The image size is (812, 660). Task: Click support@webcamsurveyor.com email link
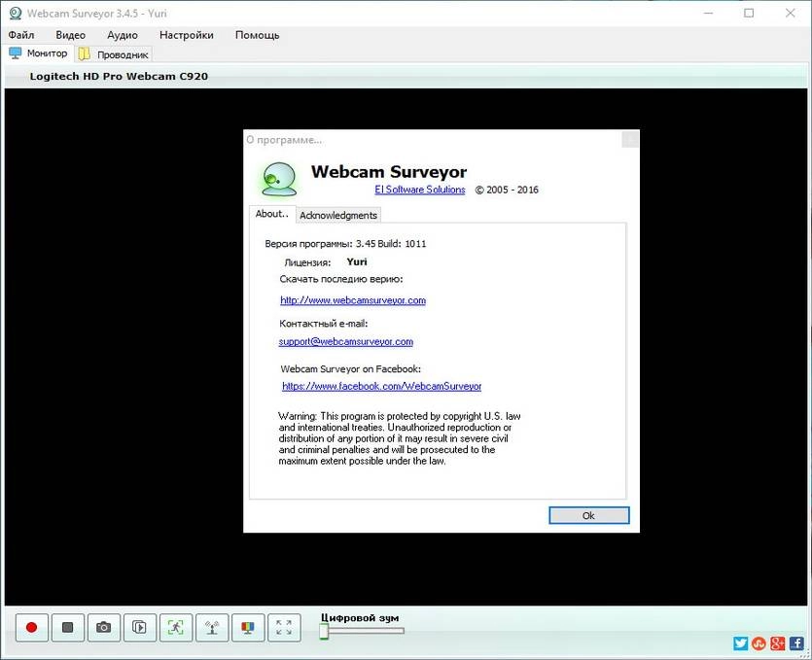(346, 341)
